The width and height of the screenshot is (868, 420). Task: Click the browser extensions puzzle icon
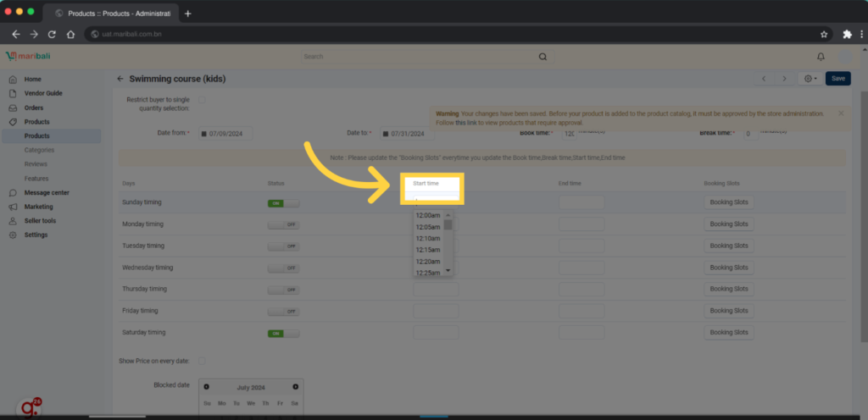(847, 34)
